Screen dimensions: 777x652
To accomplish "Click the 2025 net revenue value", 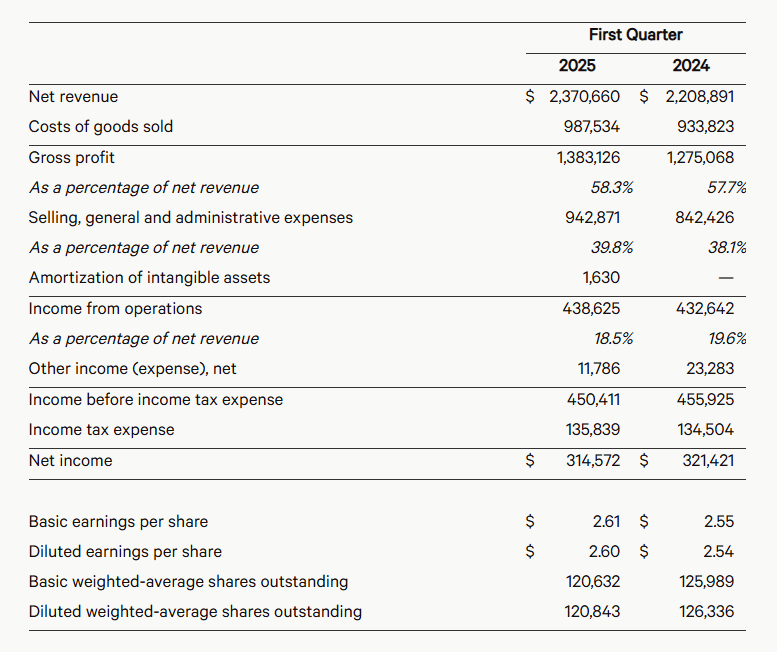I will [x=584, y=97].
